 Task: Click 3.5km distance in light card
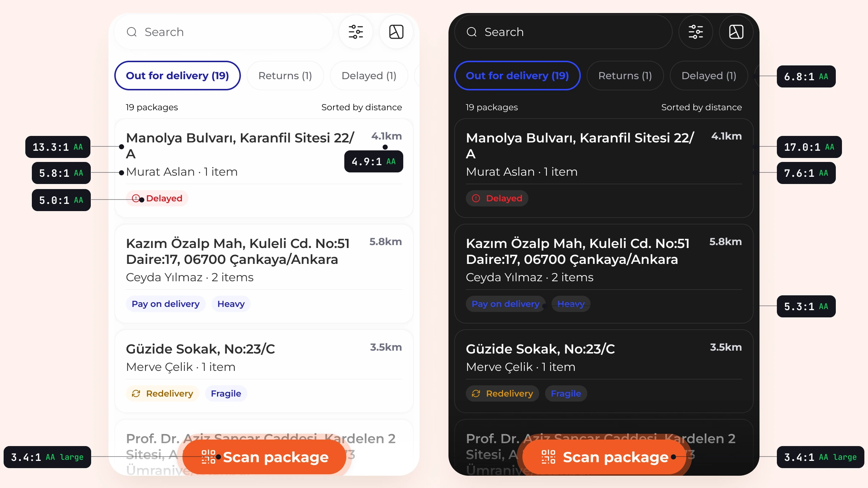click(x=386, y=347)
